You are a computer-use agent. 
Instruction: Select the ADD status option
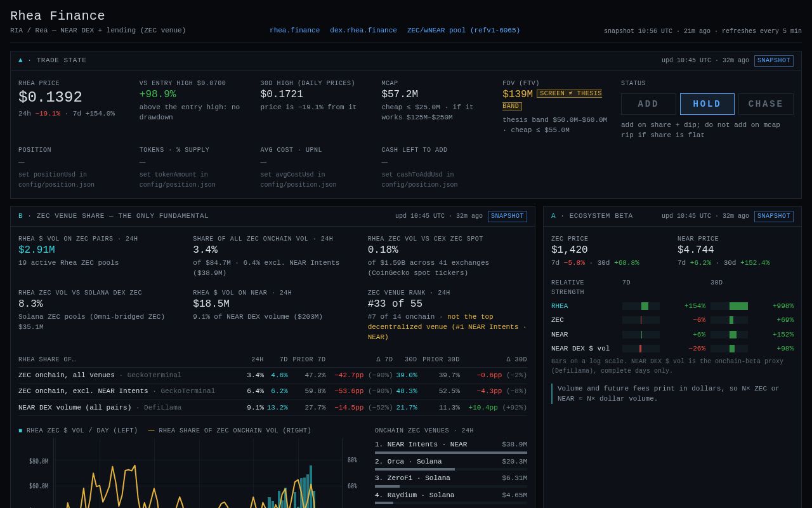pos(648,104)
